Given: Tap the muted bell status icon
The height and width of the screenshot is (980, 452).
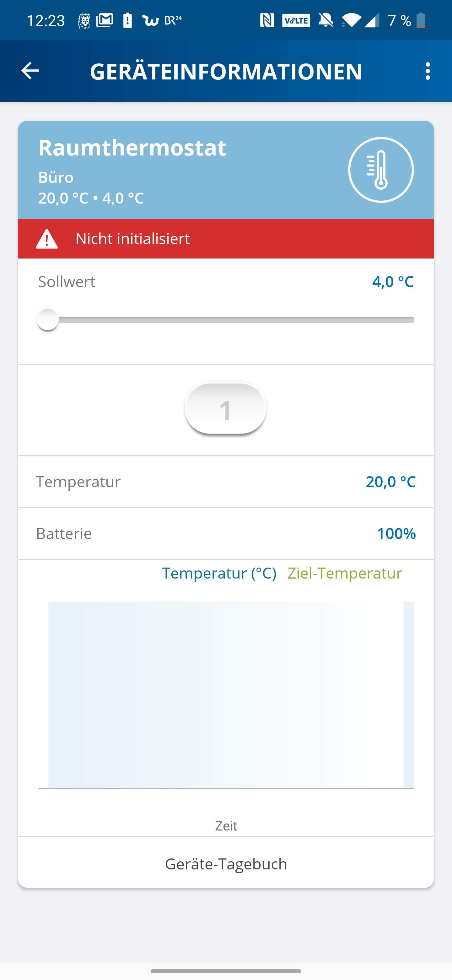Looking at the screenshot, I should click(x=326, y=20).
